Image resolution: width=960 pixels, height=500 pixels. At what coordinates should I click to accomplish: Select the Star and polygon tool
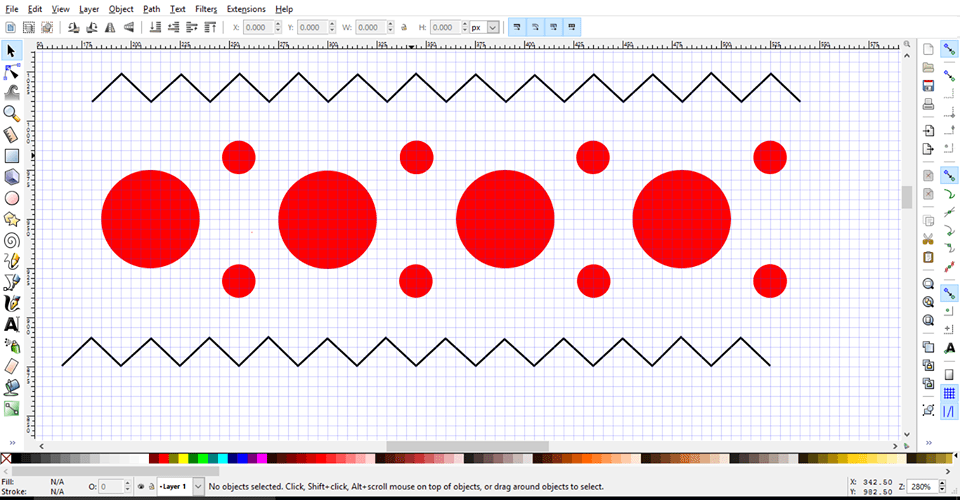pos(11,219)
